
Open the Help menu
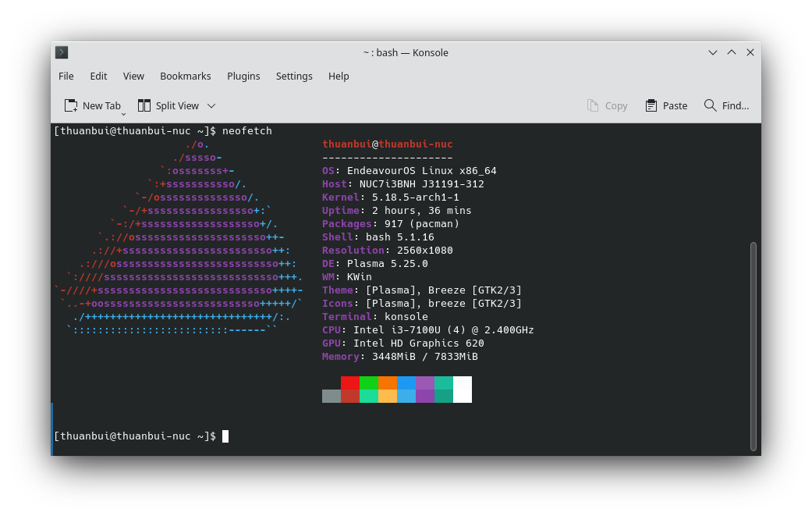[339, 76]
